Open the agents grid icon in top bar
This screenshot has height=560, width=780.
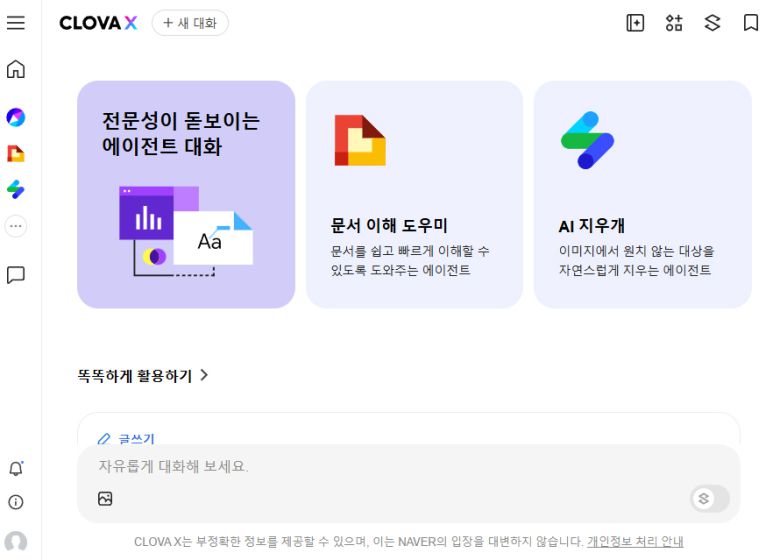[x=674, y=23]
